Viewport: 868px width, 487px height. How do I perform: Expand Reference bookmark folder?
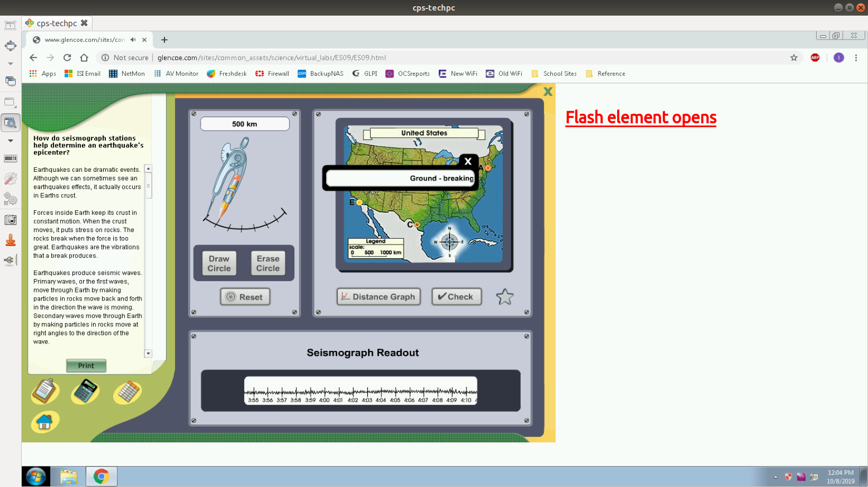[x=605, y=74]
